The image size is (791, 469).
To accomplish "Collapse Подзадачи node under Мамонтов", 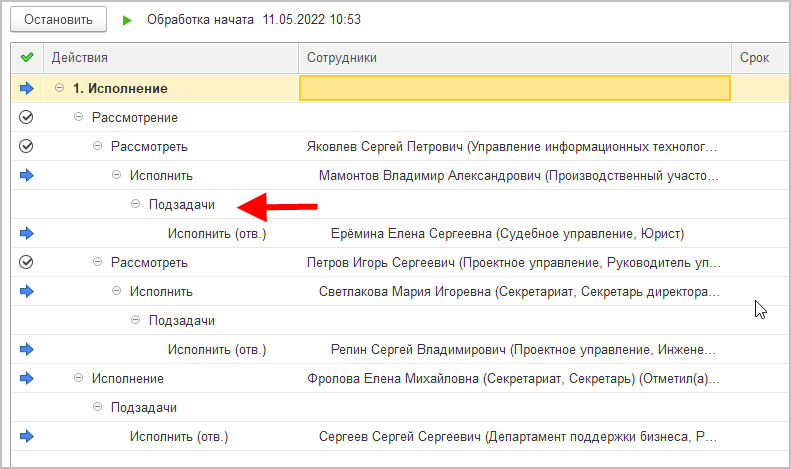I will [x=136, y=204].
